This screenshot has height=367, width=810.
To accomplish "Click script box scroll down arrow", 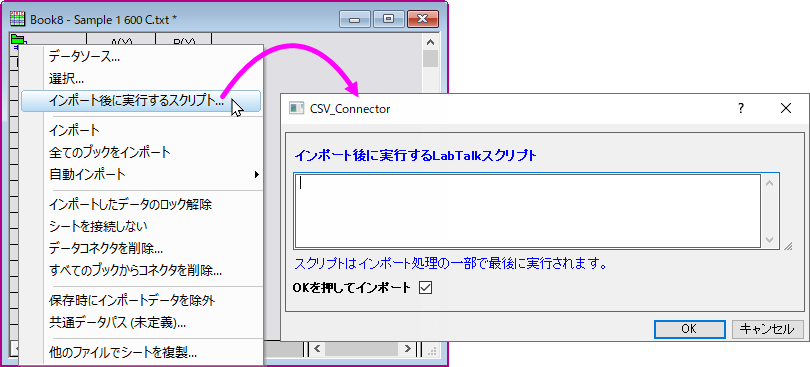I will (x=769, y=240).
